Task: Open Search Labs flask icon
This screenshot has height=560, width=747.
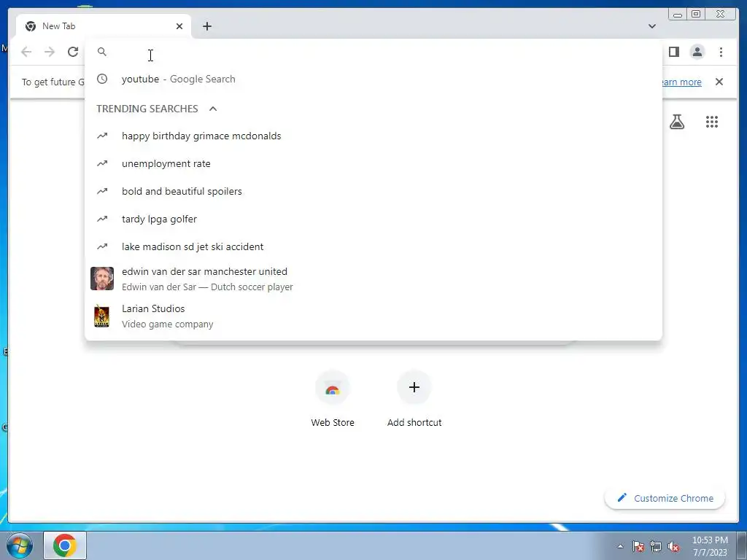Action: coord(676,122)
